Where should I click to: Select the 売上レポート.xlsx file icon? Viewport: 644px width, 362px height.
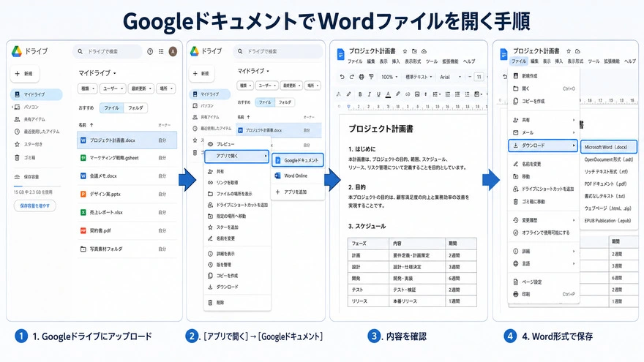tap(83, 212)
